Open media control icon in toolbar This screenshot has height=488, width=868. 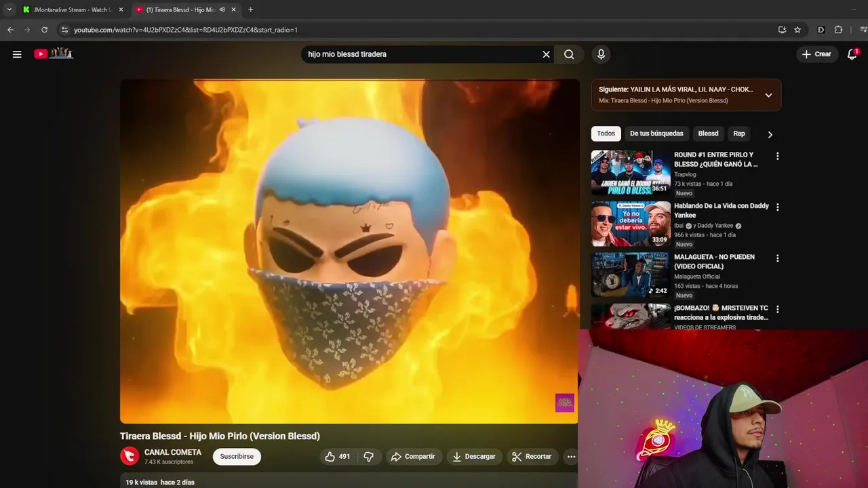click(863, 30)
